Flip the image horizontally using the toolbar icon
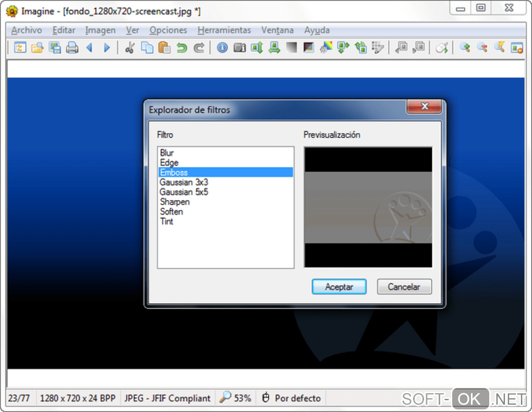 click(274, 48)
